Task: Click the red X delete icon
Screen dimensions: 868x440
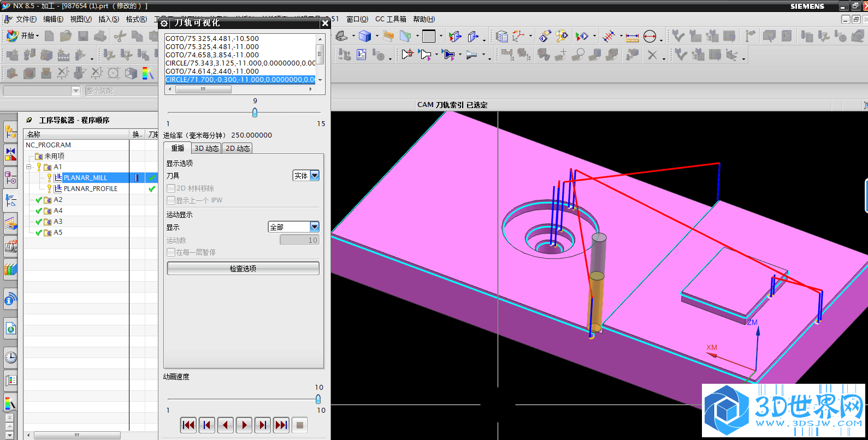Action: 652,55
